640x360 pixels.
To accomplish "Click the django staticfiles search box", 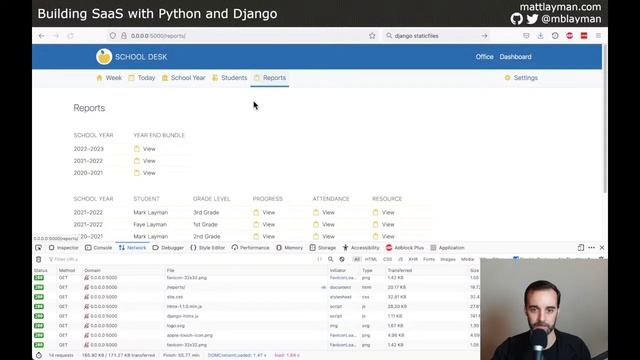I will pyautogui.click(x=436, y=36).
